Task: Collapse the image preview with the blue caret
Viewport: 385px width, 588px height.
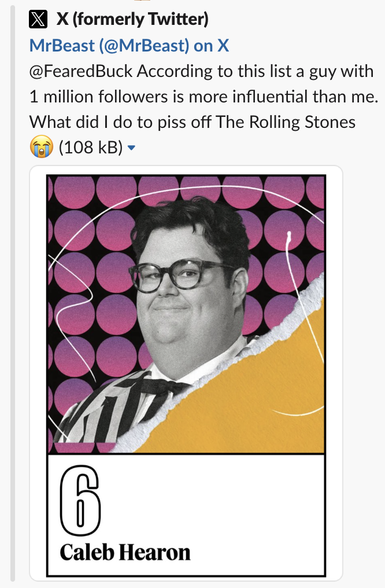Action: [x=131, y=148]
